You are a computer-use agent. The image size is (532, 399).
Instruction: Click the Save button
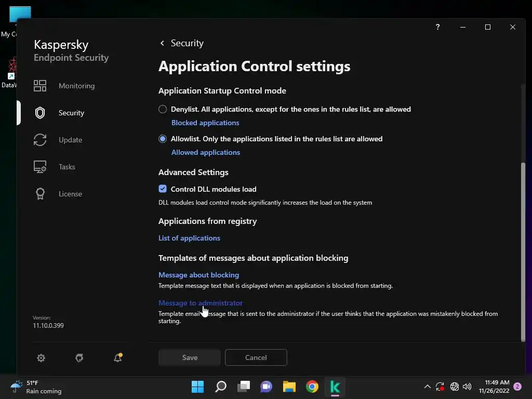[x=190, y=357]
